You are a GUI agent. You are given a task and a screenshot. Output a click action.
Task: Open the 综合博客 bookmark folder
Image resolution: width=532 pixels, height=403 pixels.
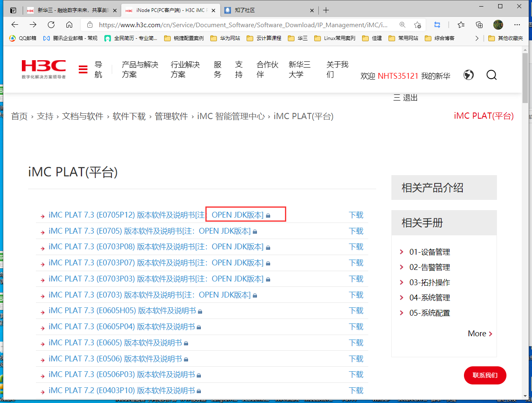coord(440,38)
